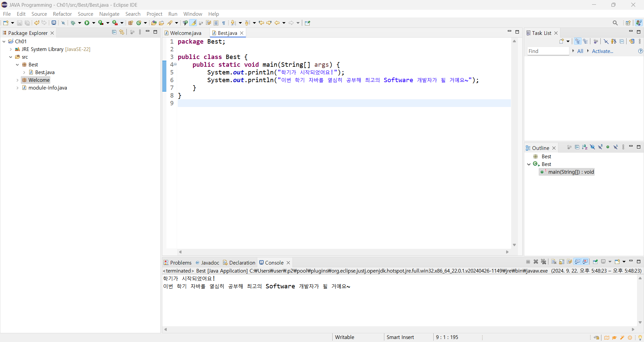644x342 pixels.
Task: Open the Run button dropdown arrow
Action: point(94,23)
